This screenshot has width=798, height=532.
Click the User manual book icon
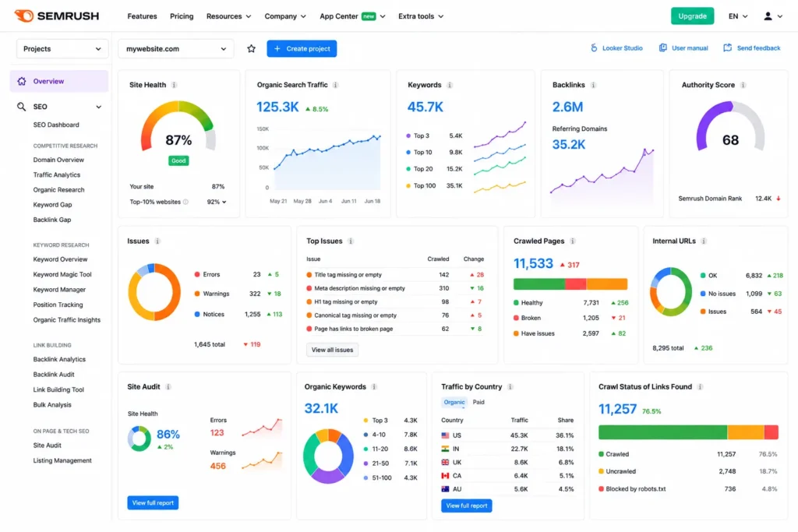click(x=662, y=48)
